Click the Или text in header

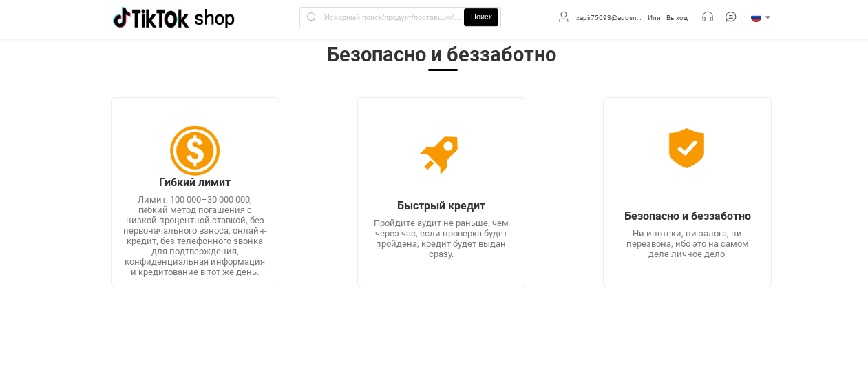(654, 18)
